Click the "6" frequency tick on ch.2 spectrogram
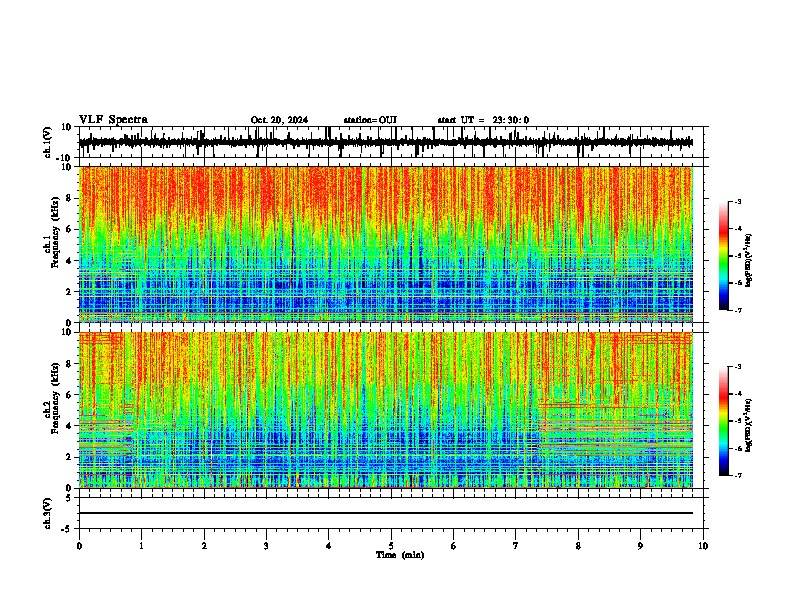The width and height of the screenshot is (792, 612). click(70, 395)
